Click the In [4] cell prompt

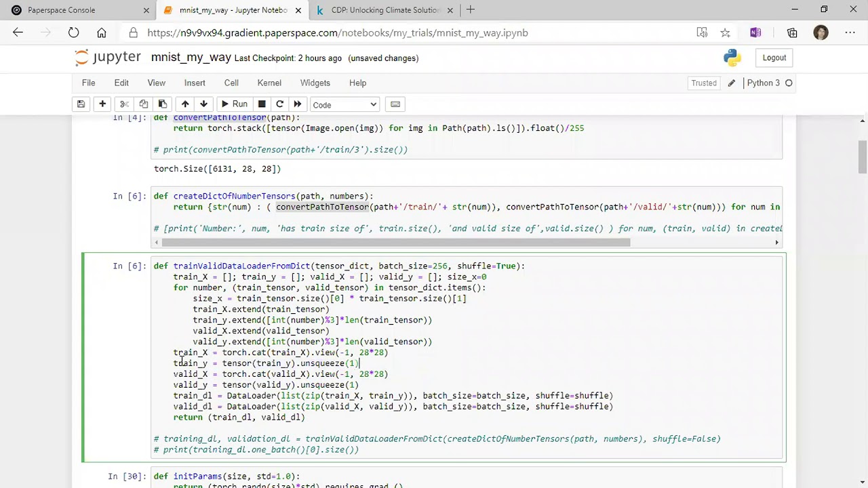click(x=130, y=118)
